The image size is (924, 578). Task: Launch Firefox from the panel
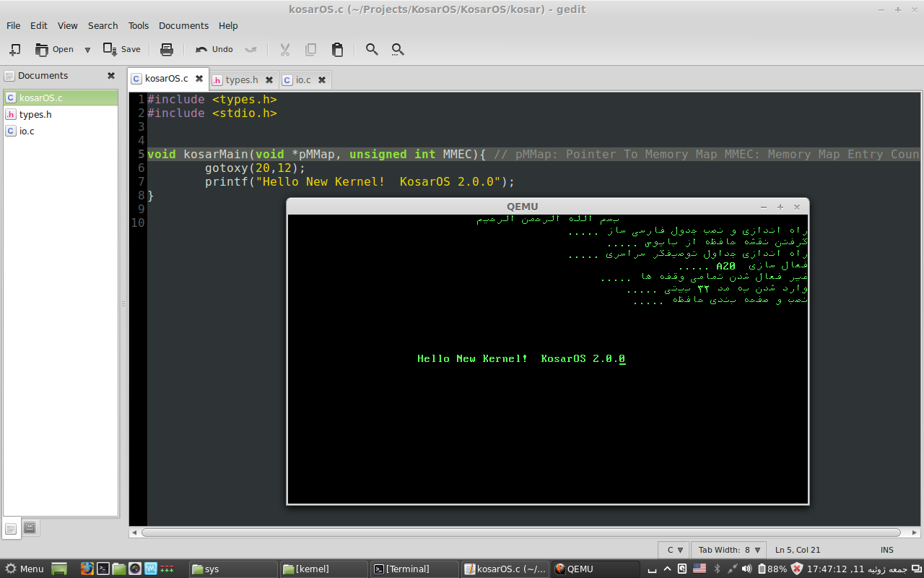[x=87, y=569]
